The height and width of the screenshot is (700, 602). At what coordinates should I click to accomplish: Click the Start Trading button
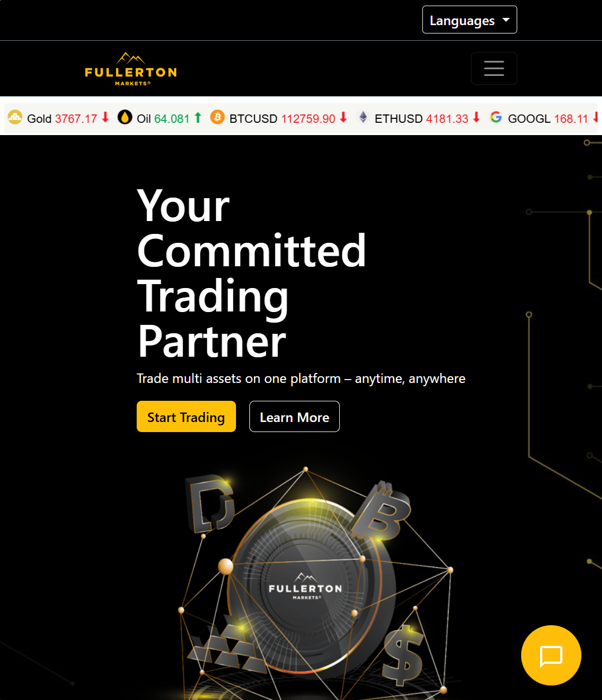click(186, 416)
